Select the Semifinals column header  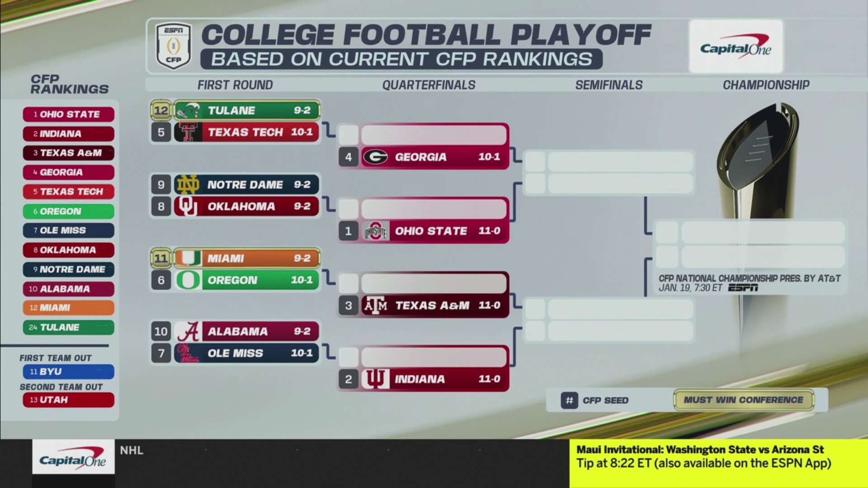coord(609,85)
